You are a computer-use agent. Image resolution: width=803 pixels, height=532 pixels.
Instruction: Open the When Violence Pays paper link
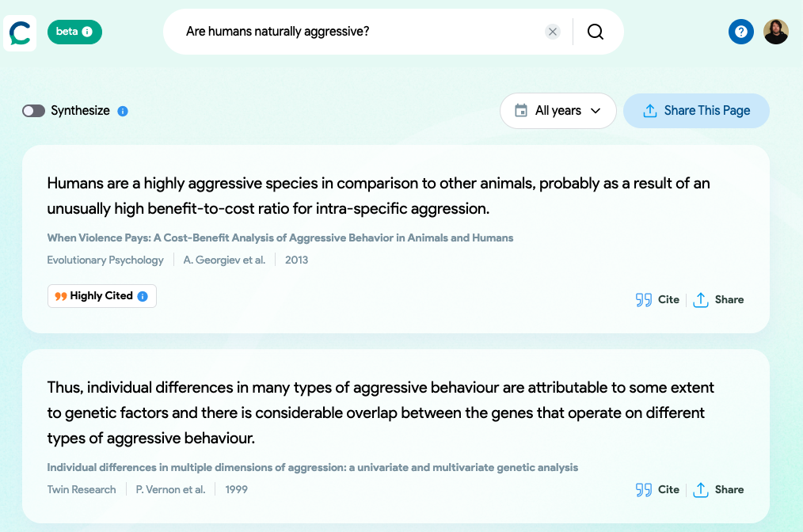279,237
